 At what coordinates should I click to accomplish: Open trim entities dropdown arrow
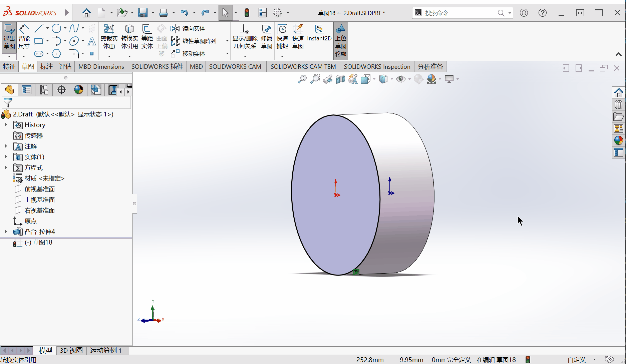109,56
